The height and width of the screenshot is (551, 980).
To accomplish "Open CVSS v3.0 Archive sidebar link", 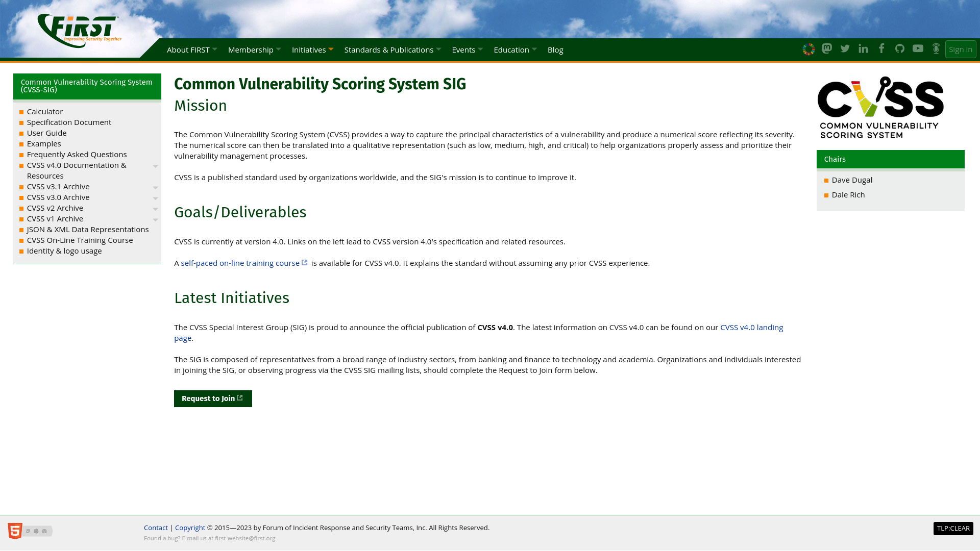I will (58, 197).
